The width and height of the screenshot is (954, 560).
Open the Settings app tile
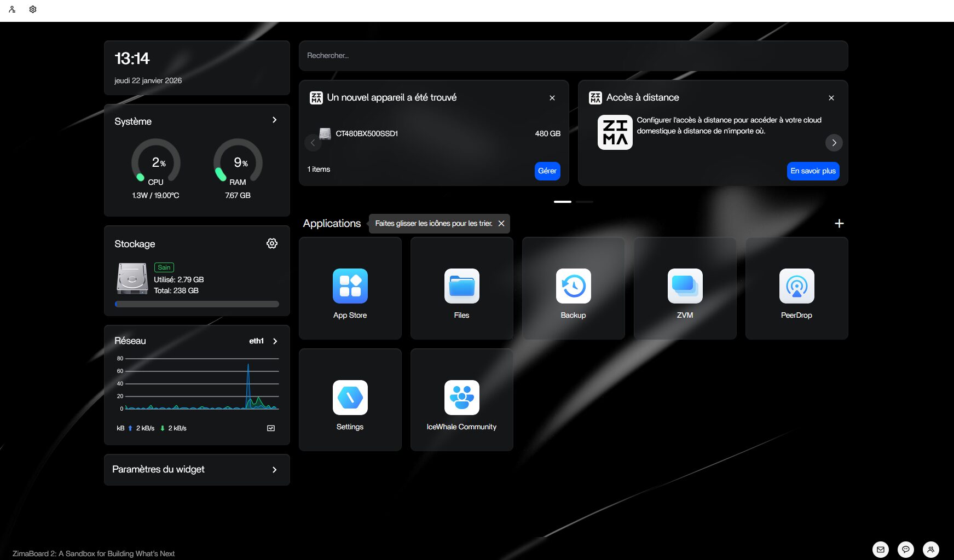(350, 398)
